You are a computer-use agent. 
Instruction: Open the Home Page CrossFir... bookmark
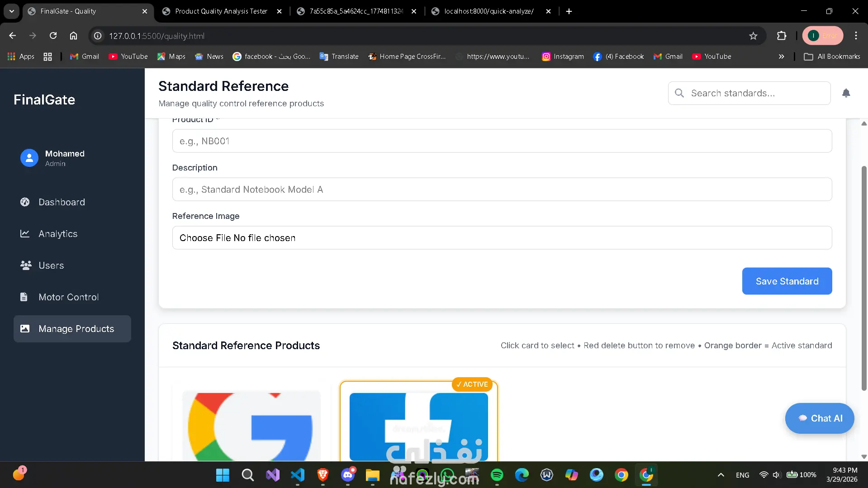click(407, 57)
